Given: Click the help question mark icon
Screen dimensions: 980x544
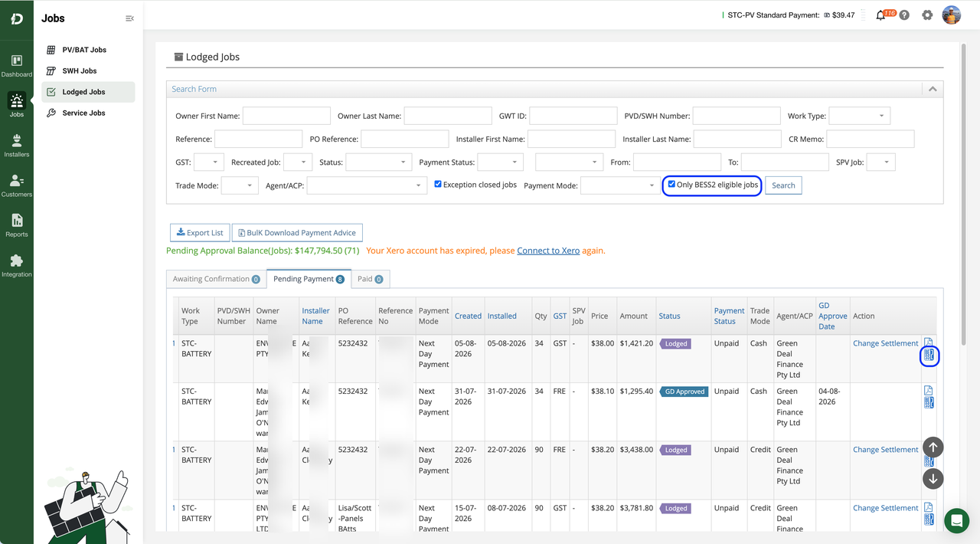Looking at the screenshot, I should [904, 15].
